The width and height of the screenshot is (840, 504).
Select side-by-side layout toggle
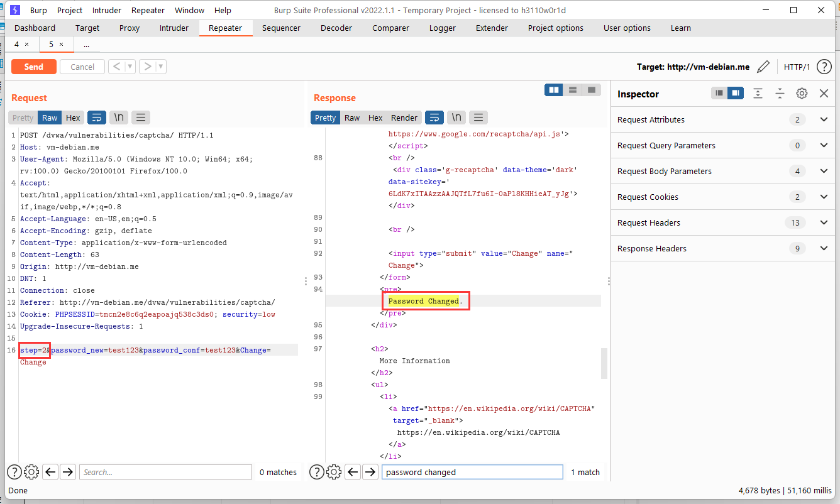click(554, 90)
